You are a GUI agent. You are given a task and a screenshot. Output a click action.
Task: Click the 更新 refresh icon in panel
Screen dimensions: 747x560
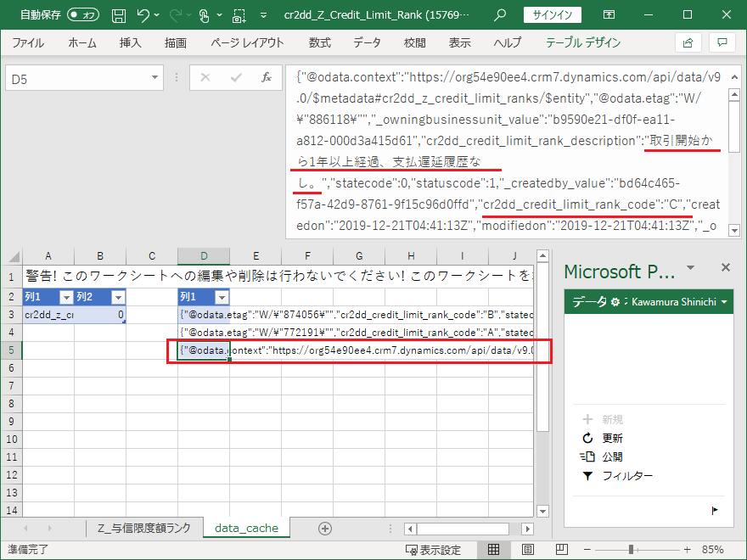(587, 438)
